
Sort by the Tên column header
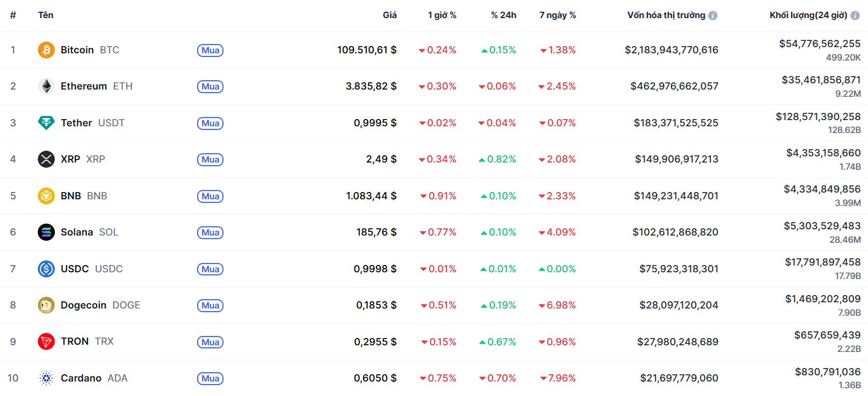pyautogui.click(x=46, y=16)
